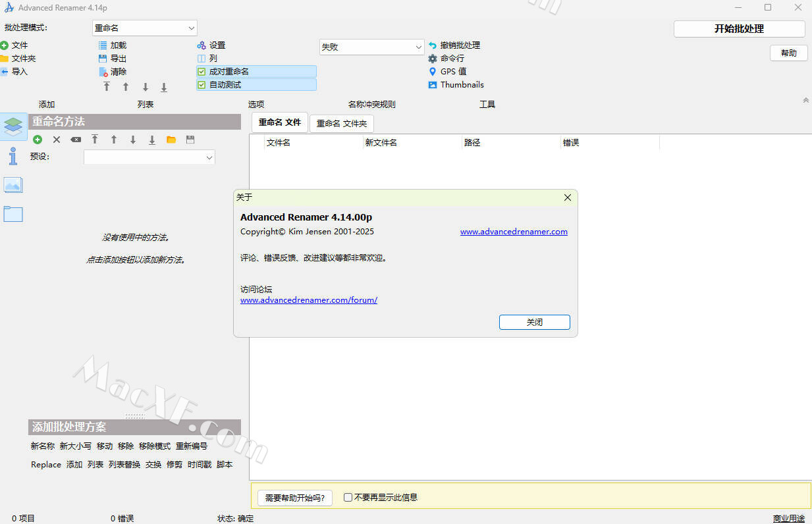Add 移动 method
812x524 pixels.
pyautogui.click(x=105, y=446)
